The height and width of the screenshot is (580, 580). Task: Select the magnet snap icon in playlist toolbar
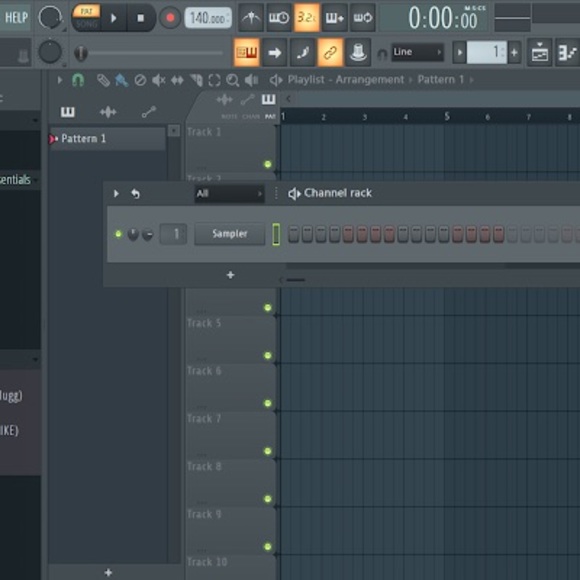click(x=78, y=80)
